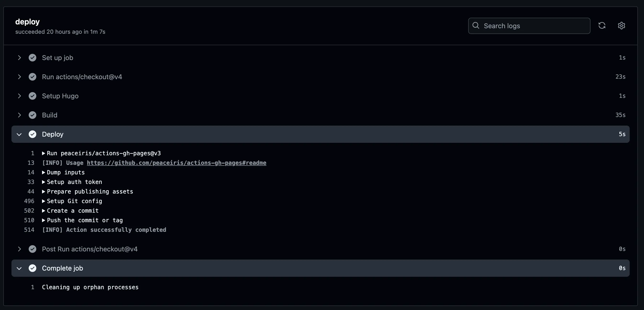Select the Set up job row
Screen dimensions: 644x310
click(x=58, y=57)
